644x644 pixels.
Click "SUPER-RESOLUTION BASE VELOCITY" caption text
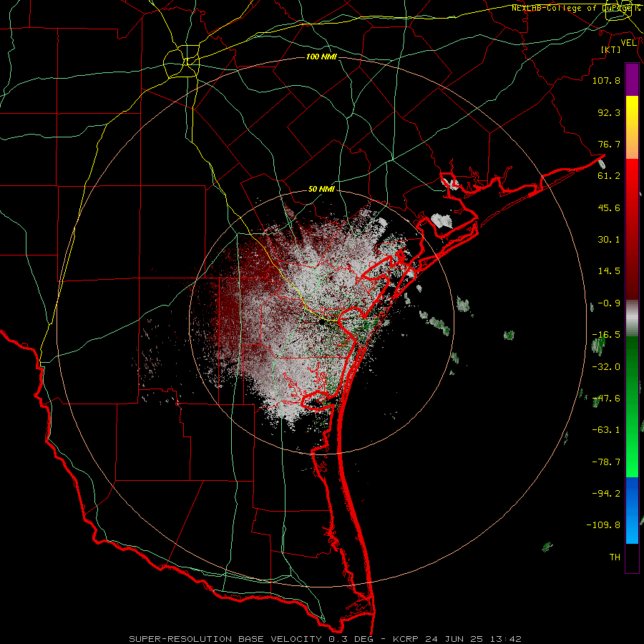[225, 639]
